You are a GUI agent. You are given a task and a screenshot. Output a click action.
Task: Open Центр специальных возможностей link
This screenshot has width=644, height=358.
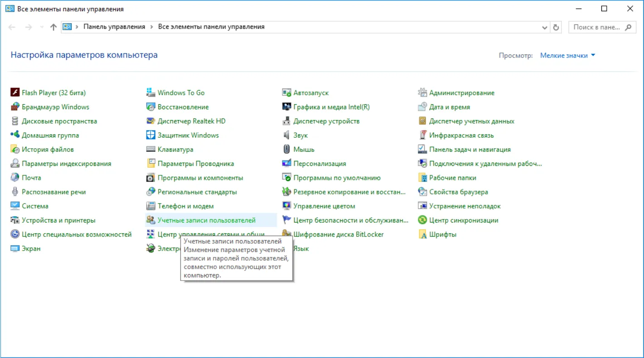coord(77,234)
